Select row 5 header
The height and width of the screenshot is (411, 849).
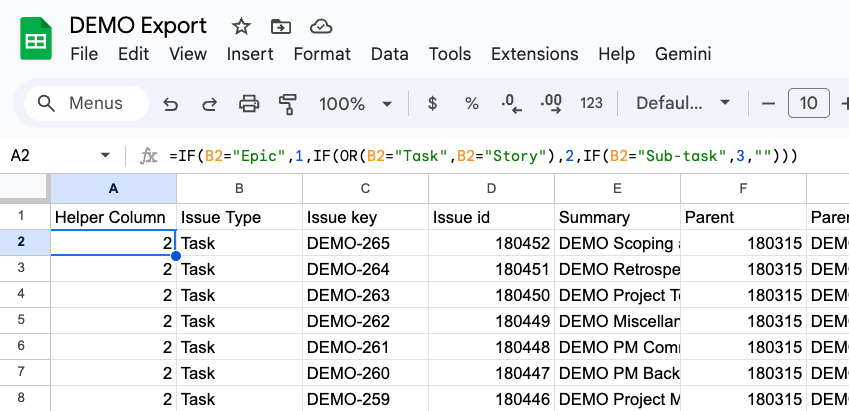(x=25, y=321)
